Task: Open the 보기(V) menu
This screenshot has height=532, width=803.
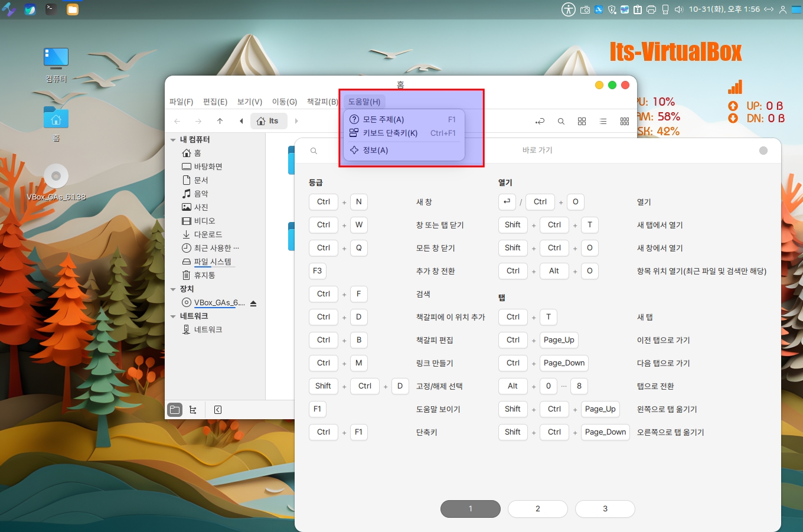Action: pos(249,102)
